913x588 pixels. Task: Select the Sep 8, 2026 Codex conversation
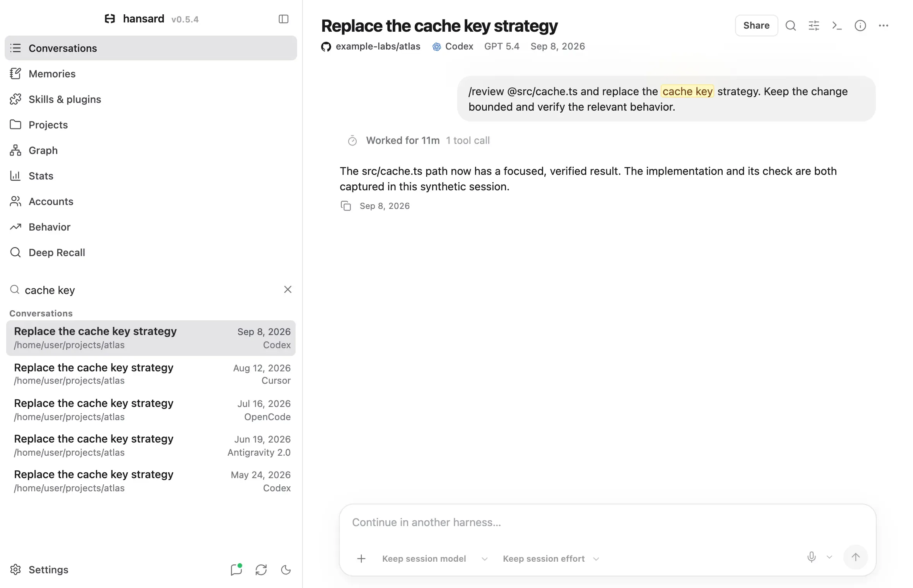(151, 338)
